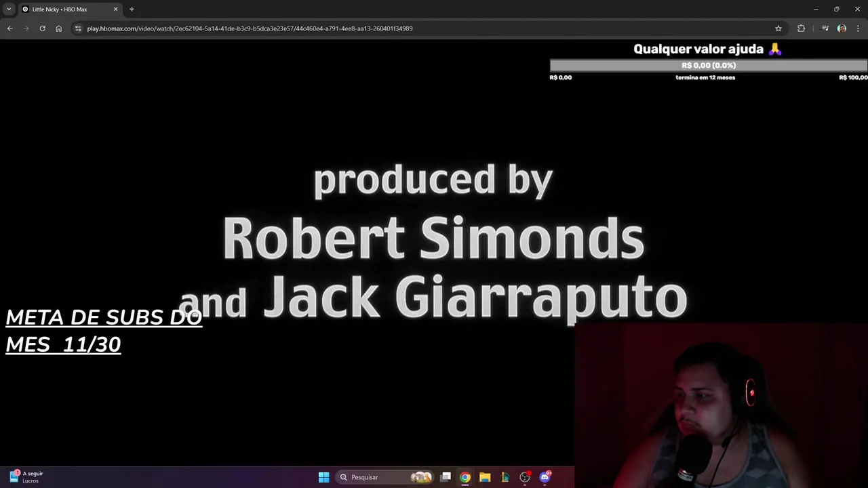868x488 pixels.
Task: Minimize the Chrome window
Action: 816,9
